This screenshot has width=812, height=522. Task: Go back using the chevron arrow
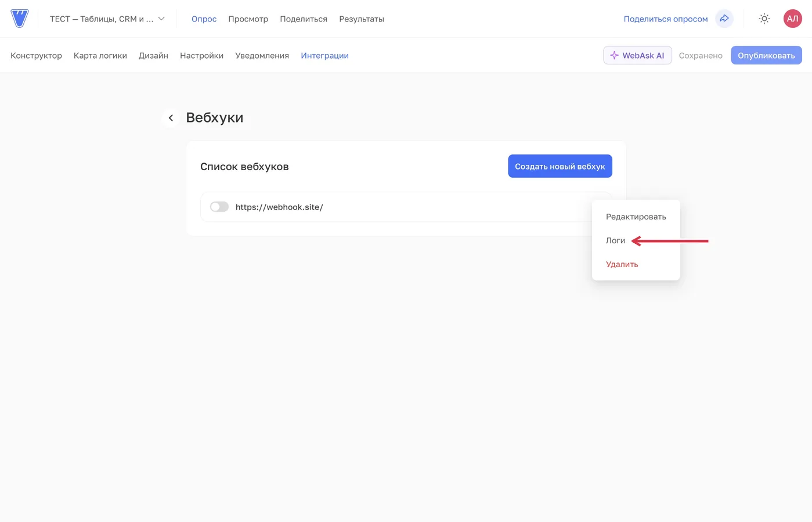pyautogui.click(x=171, y=118)
